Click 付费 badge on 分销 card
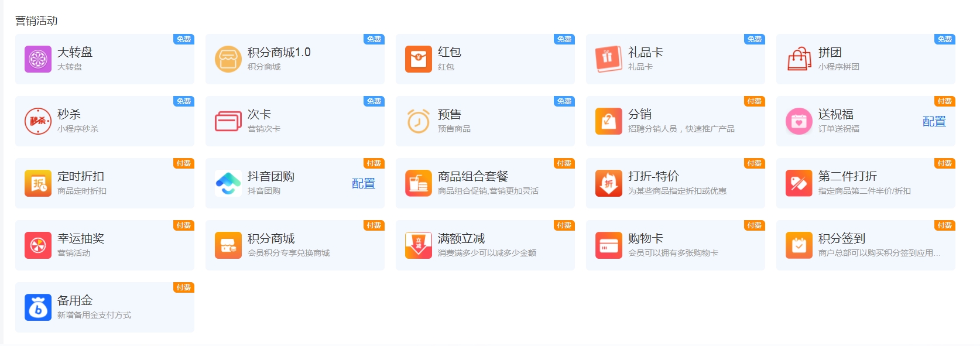980x346 pixels. pyautogui.click(x=755, y=101)
